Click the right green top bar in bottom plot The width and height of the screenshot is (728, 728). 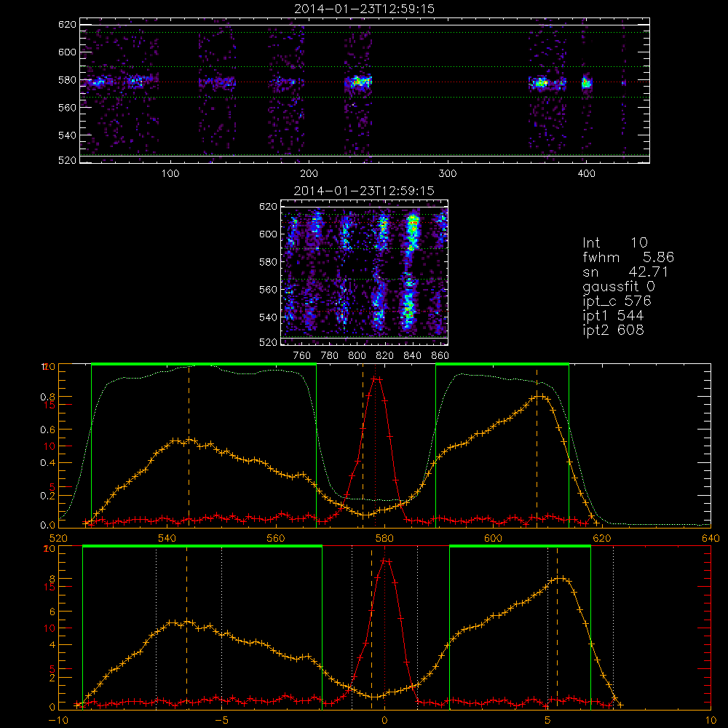520,546
